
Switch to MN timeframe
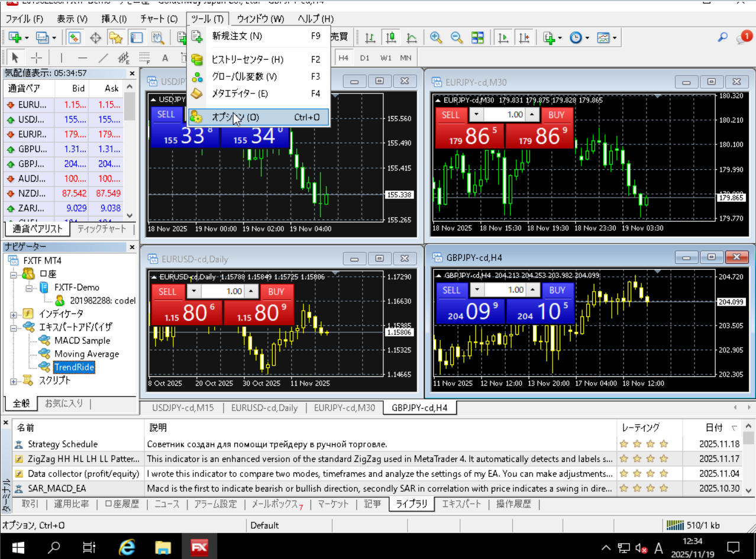(x=406, y=58)
